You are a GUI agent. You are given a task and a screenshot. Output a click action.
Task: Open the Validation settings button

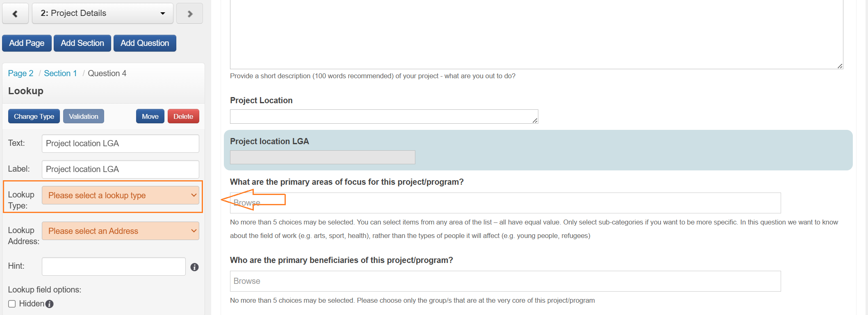coord(84,116)
